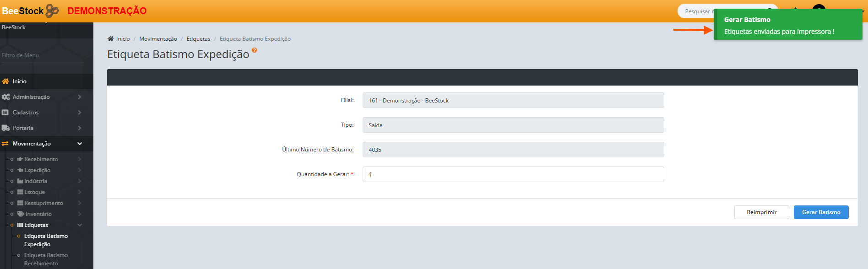Click the Inventário tags icon in sidebar
868x269 pixels.
[21, 214]
